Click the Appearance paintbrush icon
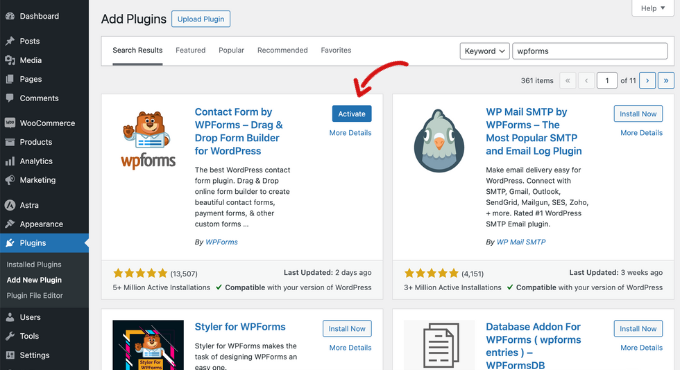Image resolution: width=680 pixels, height=370 pixels. [x=10, y=224]
